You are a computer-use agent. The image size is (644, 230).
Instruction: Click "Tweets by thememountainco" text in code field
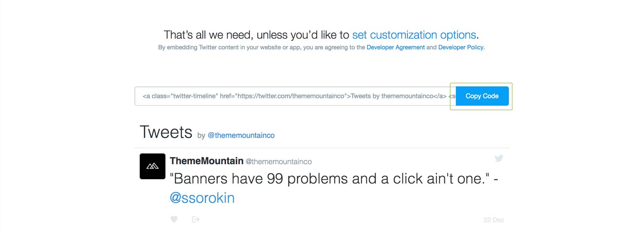pyautogui.click(x=392, y=96)
